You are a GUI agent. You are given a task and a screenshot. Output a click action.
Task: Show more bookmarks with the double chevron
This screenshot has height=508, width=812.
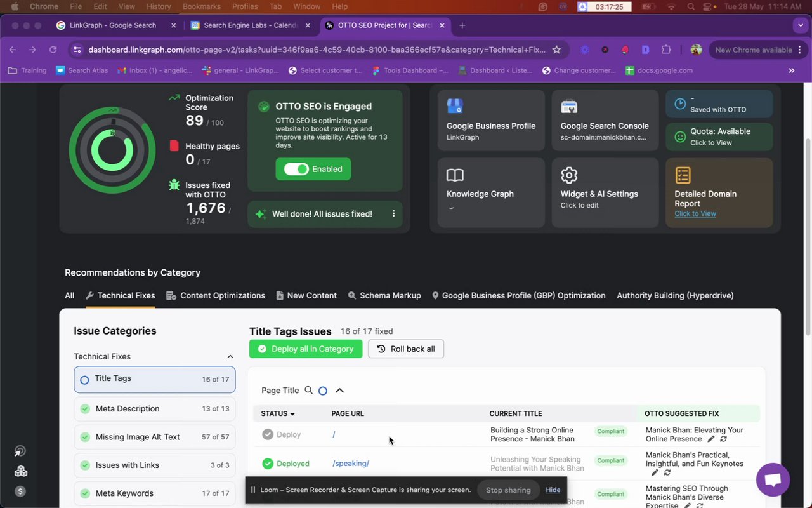[x=791, y=70]
